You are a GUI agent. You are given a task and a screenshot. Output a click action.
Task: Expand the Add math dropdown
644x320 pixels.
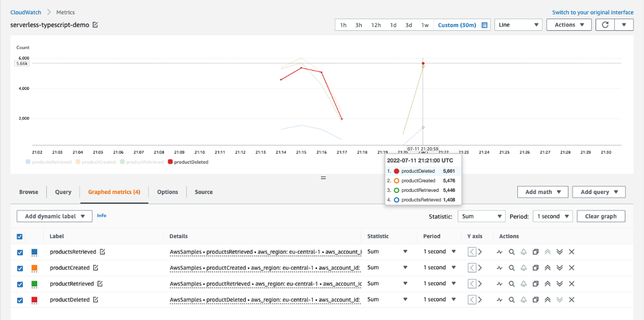click(x=543, y=192)
